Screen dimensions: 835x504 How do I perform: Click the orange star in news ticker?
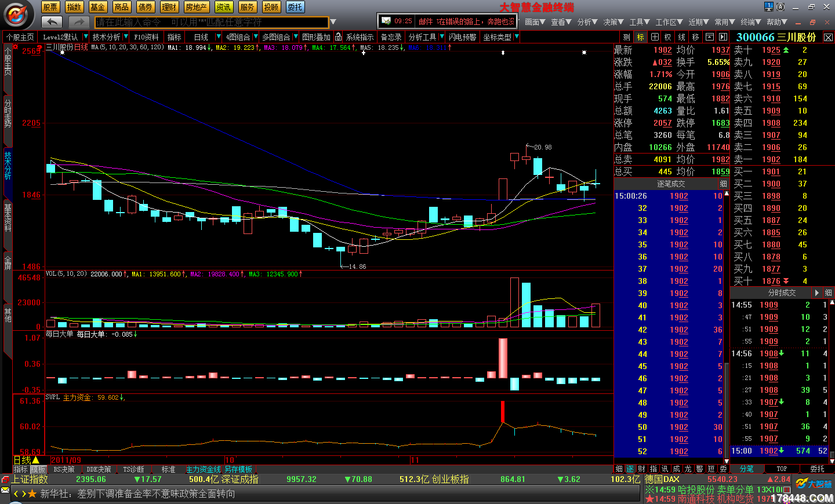[32, 494]
